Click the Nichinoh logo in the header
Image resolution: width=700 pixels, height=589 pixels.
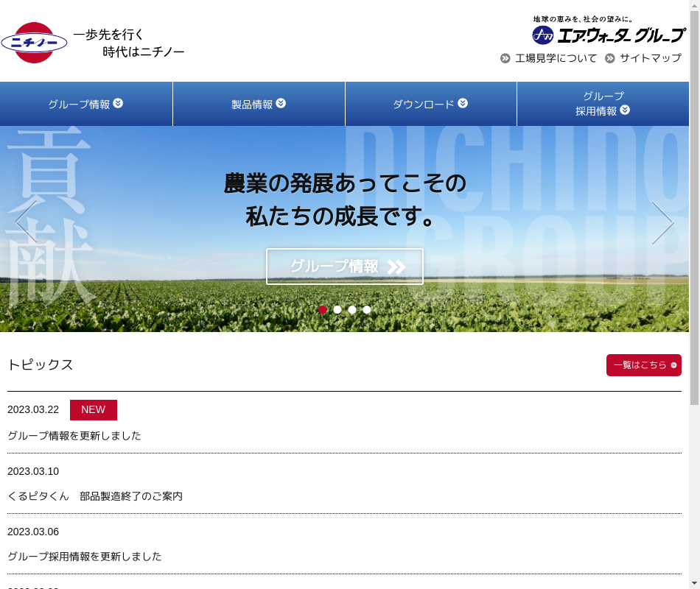(35, 43)
